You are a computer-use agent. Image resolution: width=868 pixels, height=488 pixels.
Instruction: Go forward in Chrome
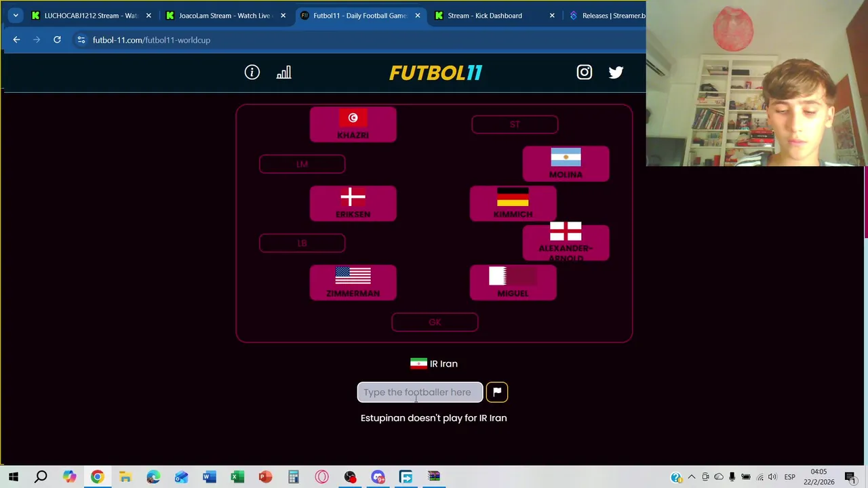[37, 40]
